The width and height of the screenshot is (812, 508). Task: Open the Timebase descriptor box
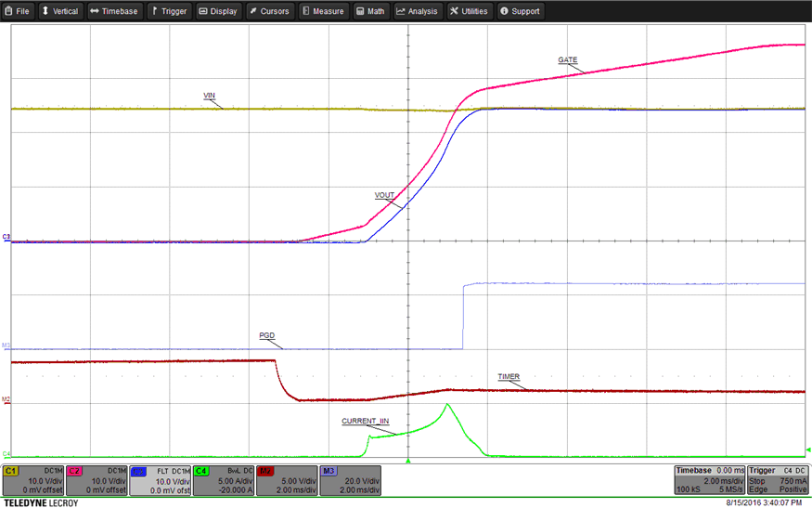[707, 480]
